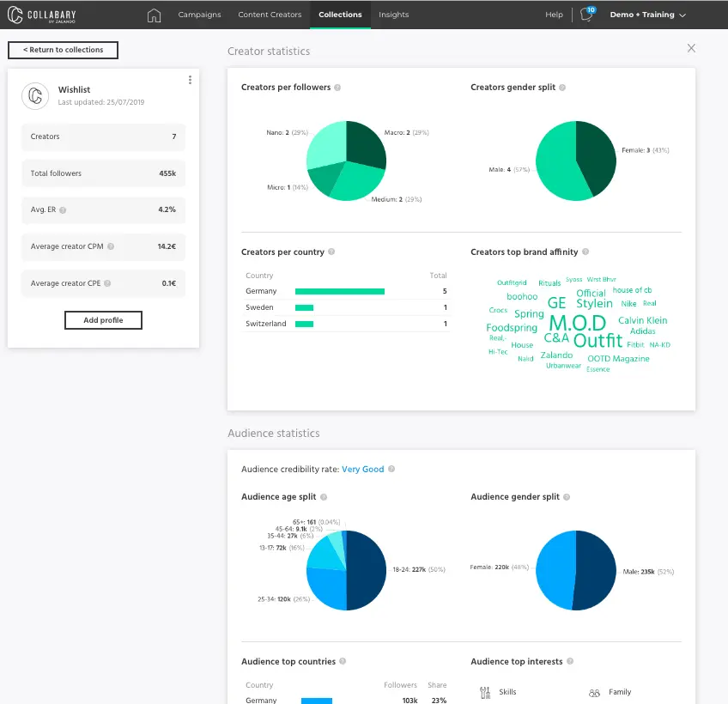Open notifications chat icon with badge
This screenshot has width=728, height=704.
[x=587, y=15]
